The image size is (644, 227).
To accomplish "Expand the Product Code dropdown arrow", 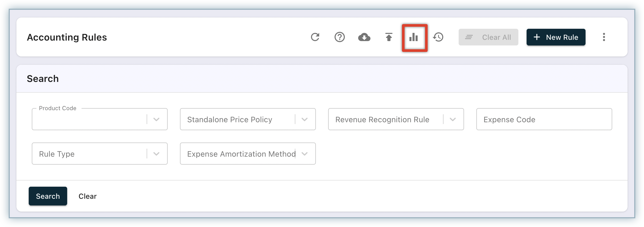I will pos(156,119).
